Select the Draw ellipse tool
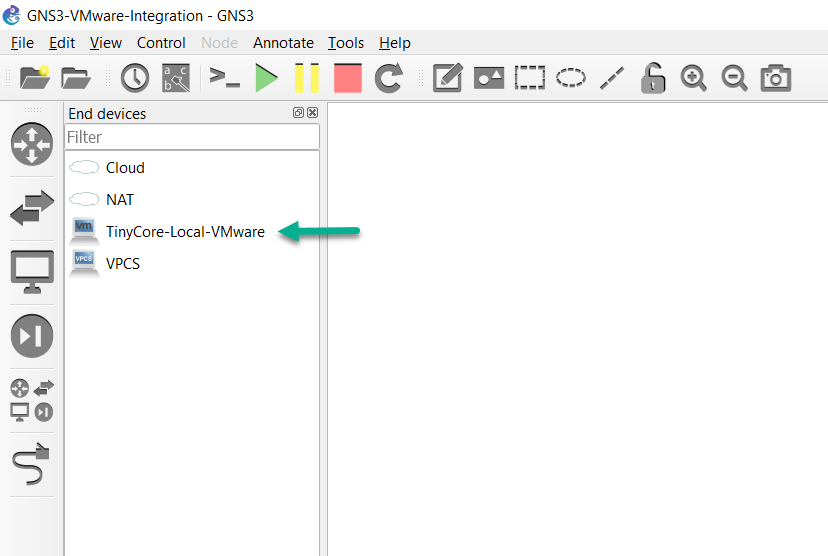Viewport: 828px width, 556px height. point(571,78)
